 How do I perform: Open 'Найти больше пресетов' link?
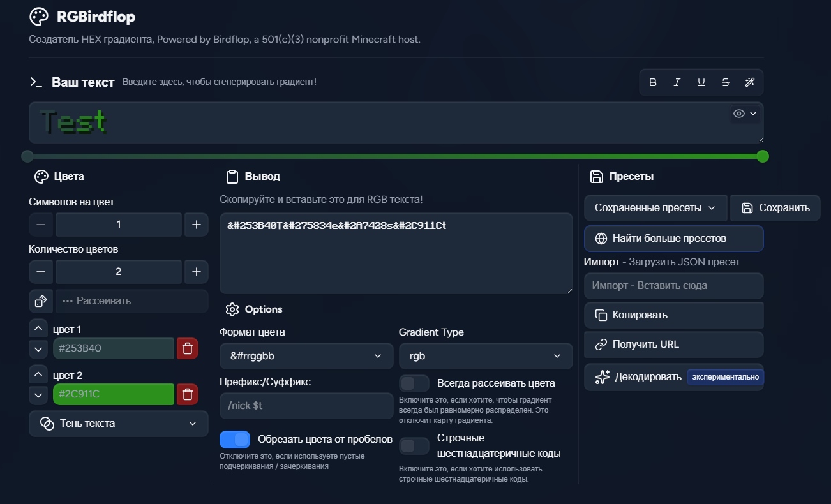pos(673,239)
